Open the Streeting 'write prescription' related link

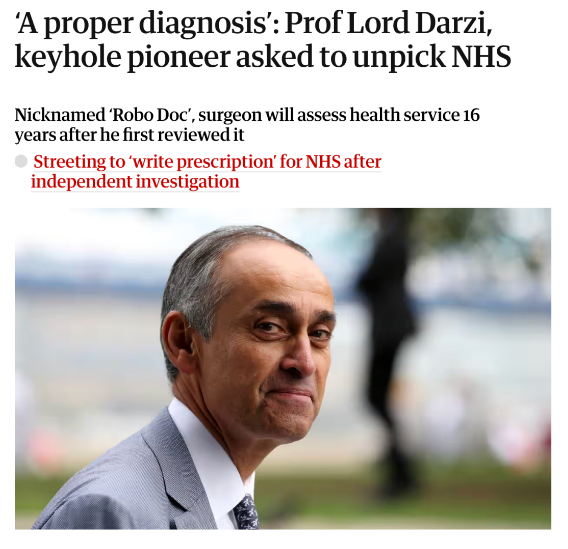(206, 171)
